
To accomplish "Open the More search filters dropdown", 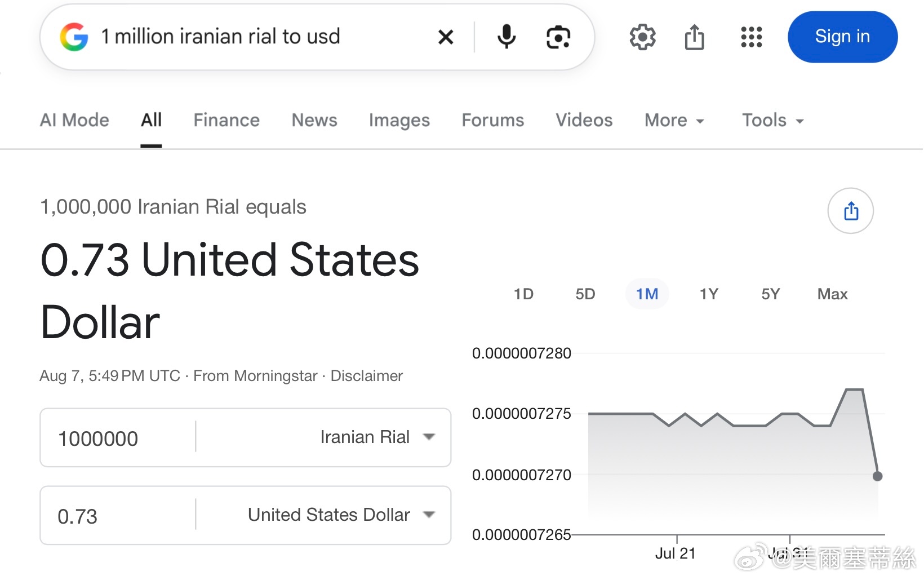I will pyautogui.click(x=674, y=120).
